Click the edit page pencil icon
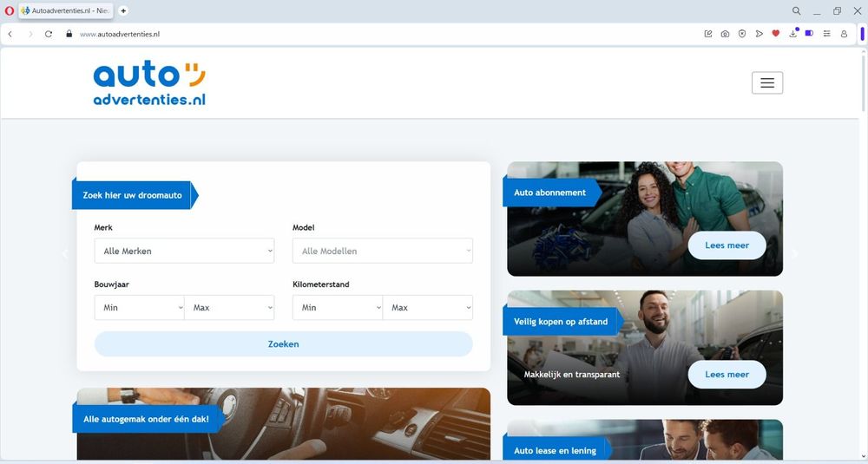The width and height of the screenshot is (868, 464). (708, 34)
